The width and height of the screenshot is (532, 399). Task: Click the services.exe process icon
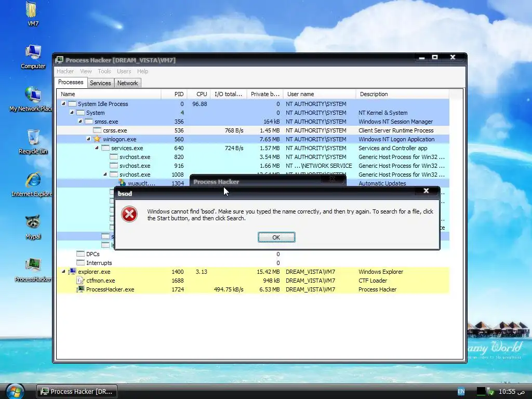tap(105, 148)
